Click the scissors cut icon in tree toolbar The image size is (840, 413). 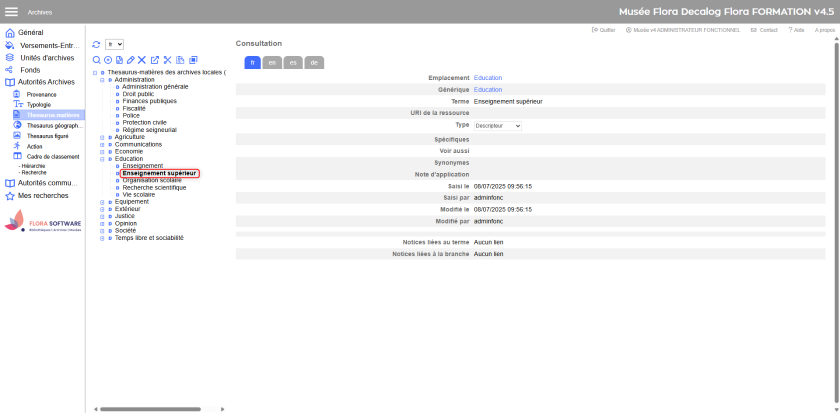[x=167, y=60]
